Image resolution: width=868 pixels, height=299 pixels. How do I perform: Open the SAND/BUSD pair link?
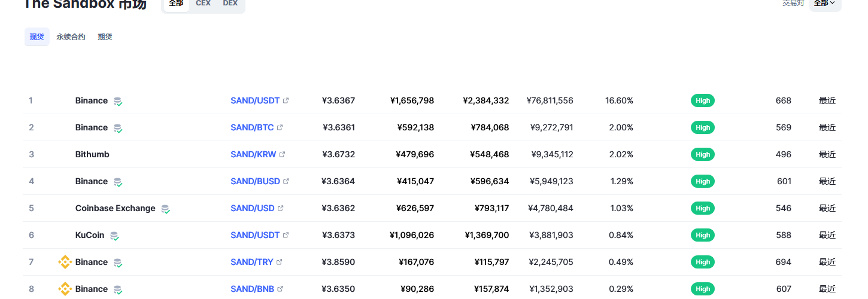click(x=255, y=181)
